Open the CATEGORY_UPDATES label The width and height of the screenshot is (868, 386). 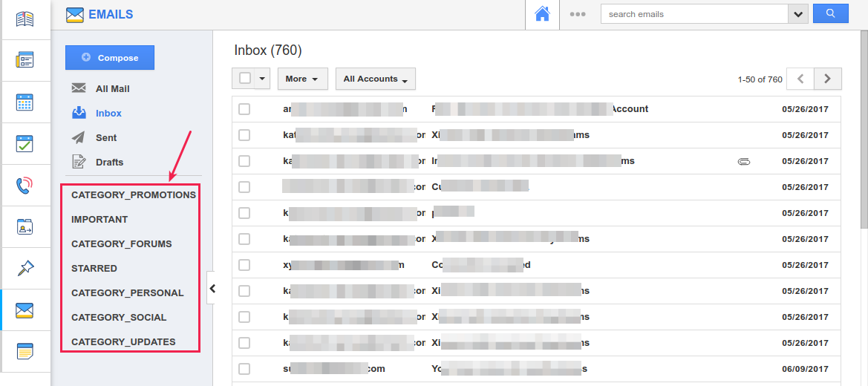tap(123, 341)
